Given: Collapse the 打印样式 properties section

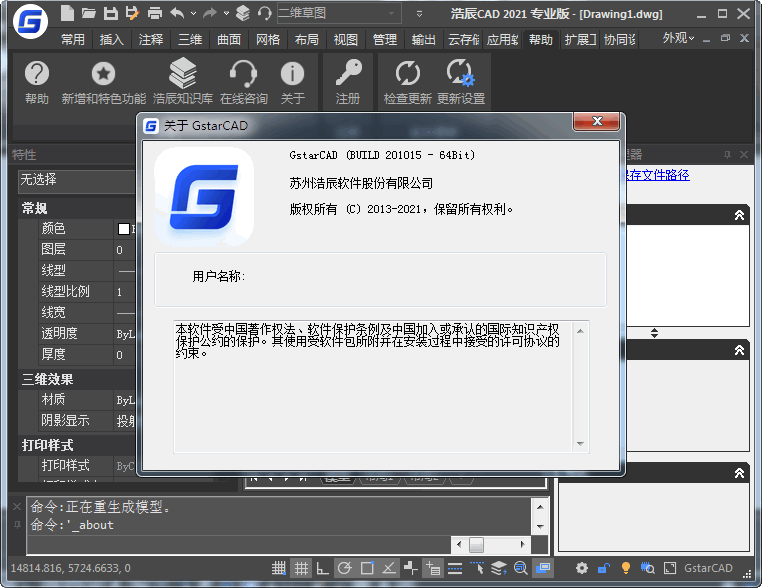Looking at the screenshot, I should (78, 445).
